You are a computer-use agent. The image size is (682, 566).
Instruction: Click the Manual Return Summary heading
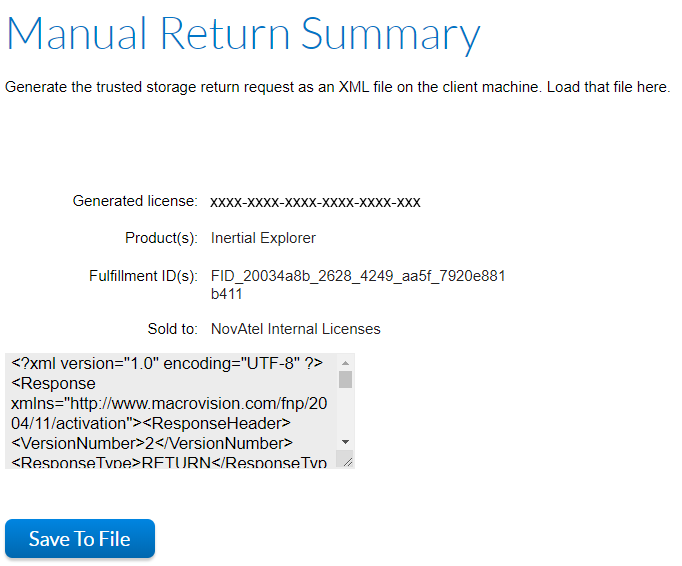(244, 34)
